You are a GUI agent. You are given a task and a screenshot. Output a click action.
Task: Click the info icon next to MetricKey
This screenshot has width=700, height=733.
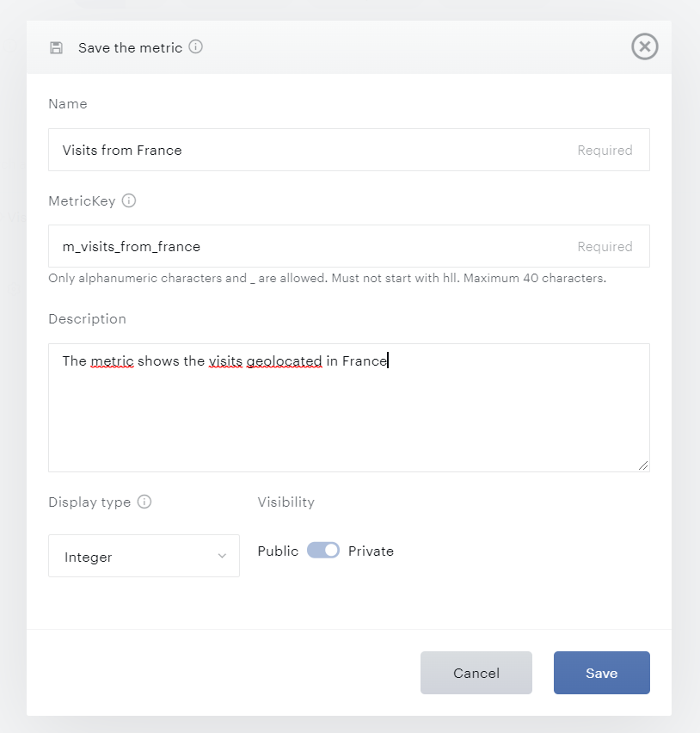129,200
